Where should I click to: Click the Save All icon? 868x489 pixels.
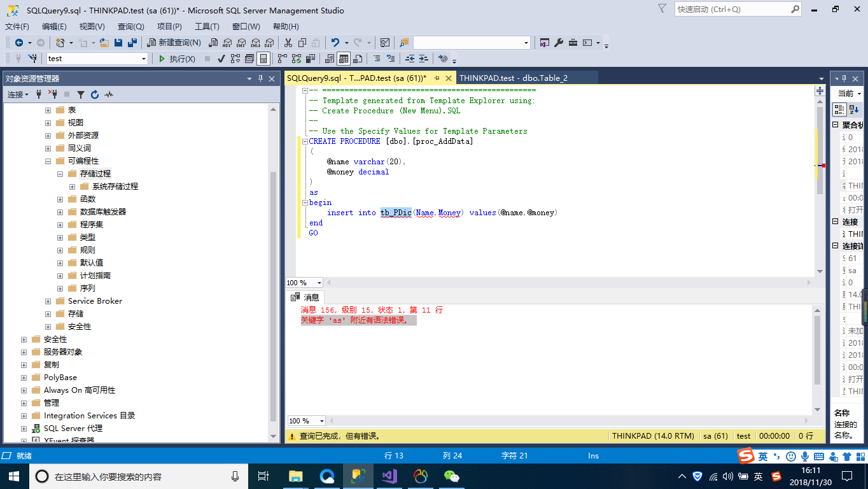[x=132, y=43]
